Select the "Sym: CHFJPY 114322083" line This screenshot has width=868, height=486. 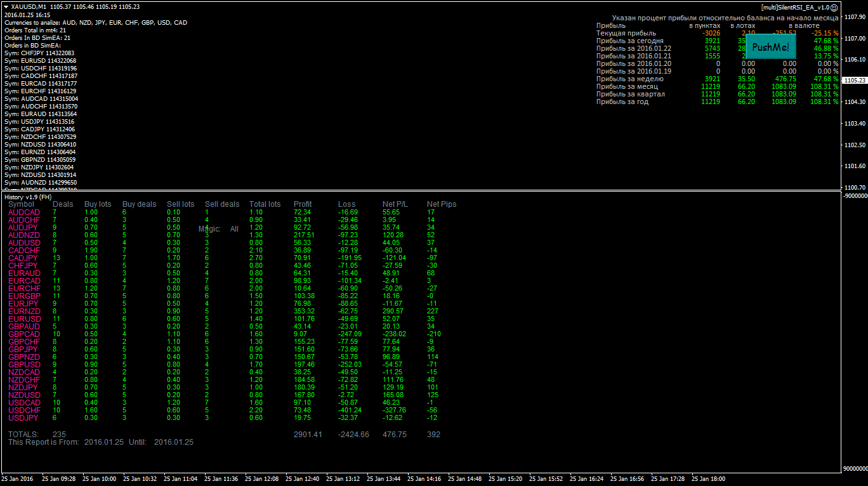pyautogui.click(x=39, y=53)
